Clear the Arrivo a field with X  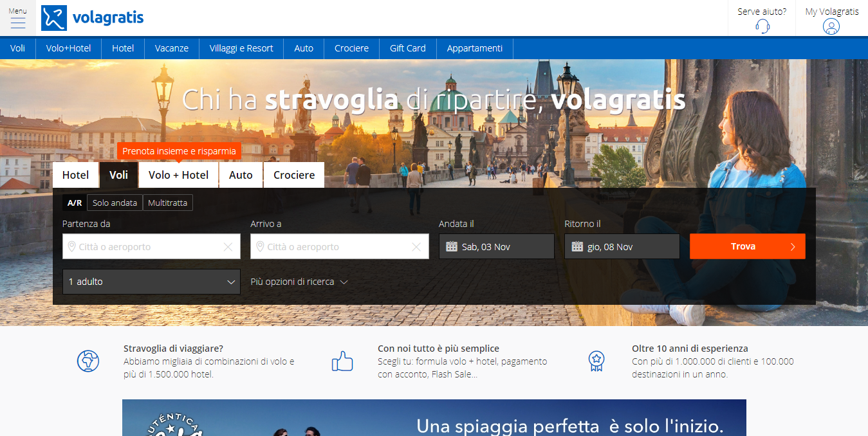point(416,247)
